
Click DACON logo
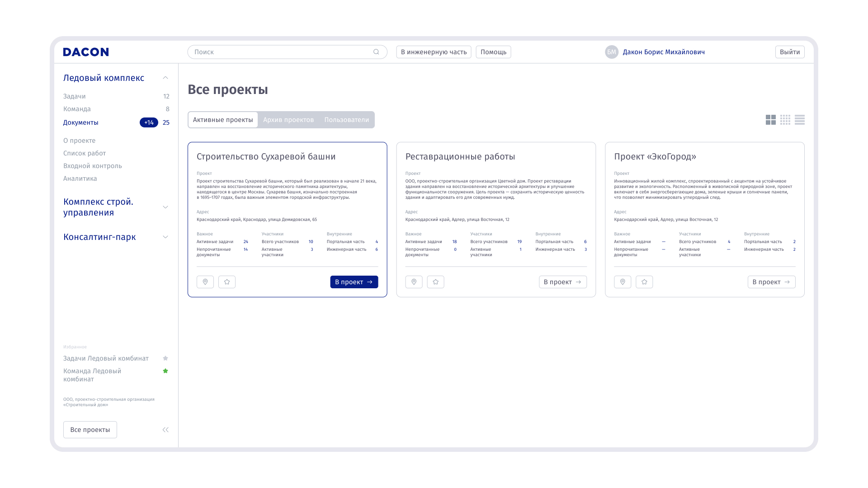click(x=86, y=52)
